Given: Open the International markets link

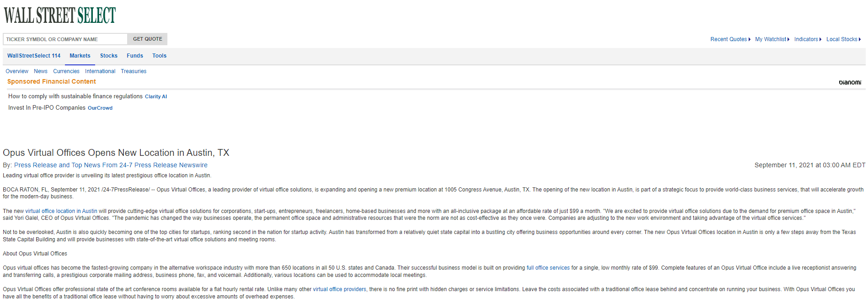Looking at the screenshot, I should [x=100, y=71].
